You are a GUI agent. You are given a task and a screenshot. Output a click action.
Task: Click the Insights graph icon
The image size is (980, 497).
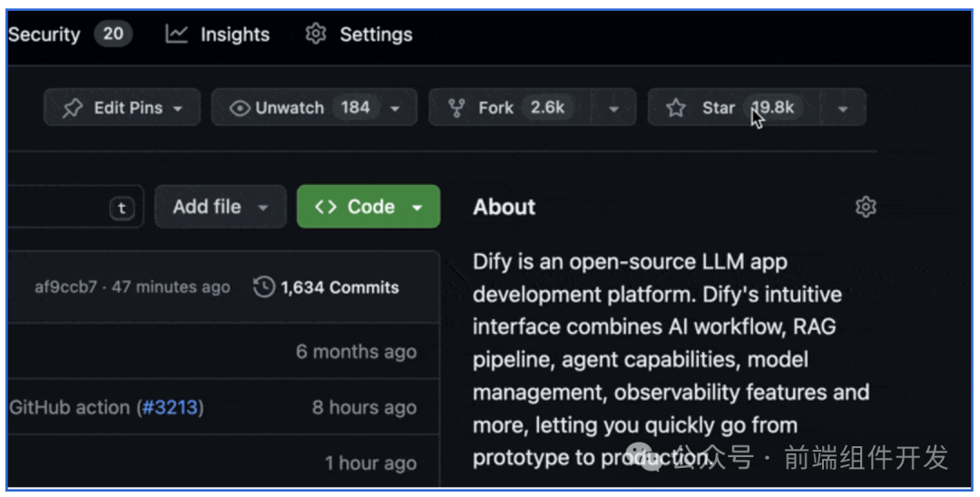point(176,34)
